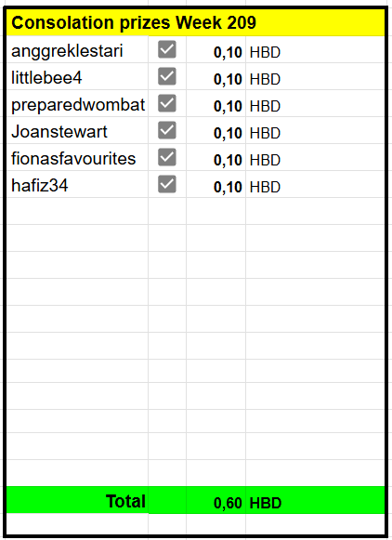
Task: Select the HBD cell in the Total row
Action: click(315, 500)
